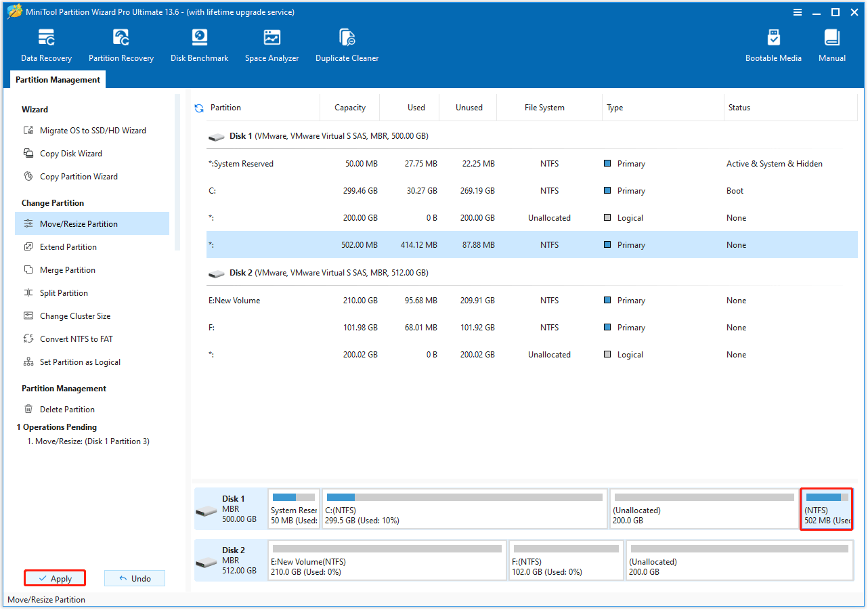Image resolution: width=868 pixels, height=610 pixels.
Task: Select System Reserved partition row
Action: pos(532,164)
